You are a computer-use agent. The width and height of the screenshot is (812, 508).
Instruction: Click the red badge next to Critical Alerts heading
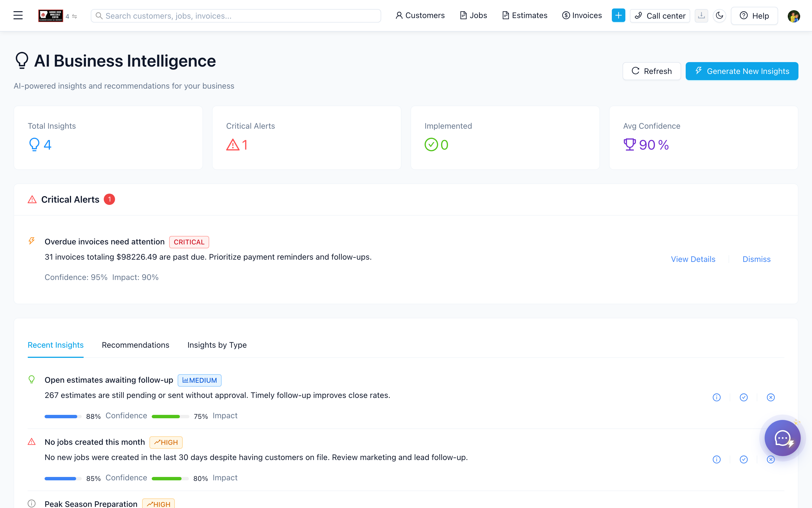point(109,200)
